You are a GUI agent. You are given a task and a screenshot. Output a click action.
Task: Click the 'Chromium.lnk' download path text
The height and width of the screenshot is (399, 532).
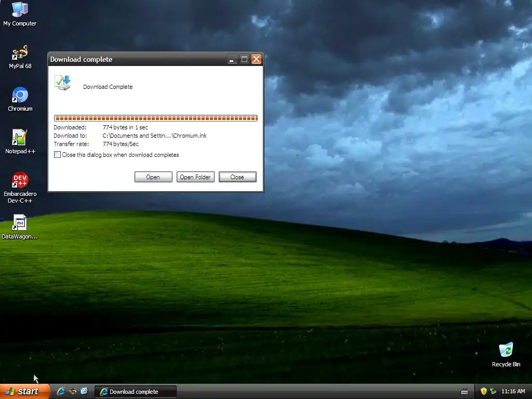tap(155, 136)
